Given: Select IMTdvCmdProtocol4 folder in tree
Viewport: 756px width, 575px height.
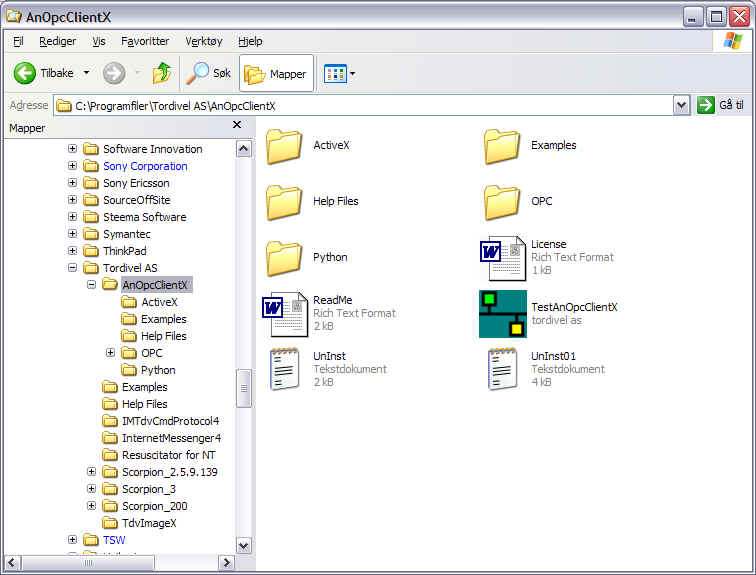Looking at the screenshot, I should pos(170,421).
